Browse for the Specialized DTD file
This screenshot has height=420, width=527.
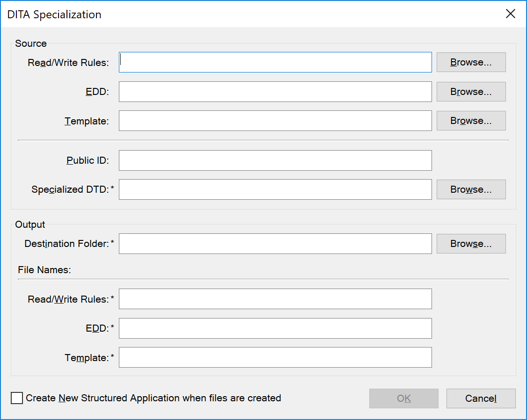(x=471, y=189)
